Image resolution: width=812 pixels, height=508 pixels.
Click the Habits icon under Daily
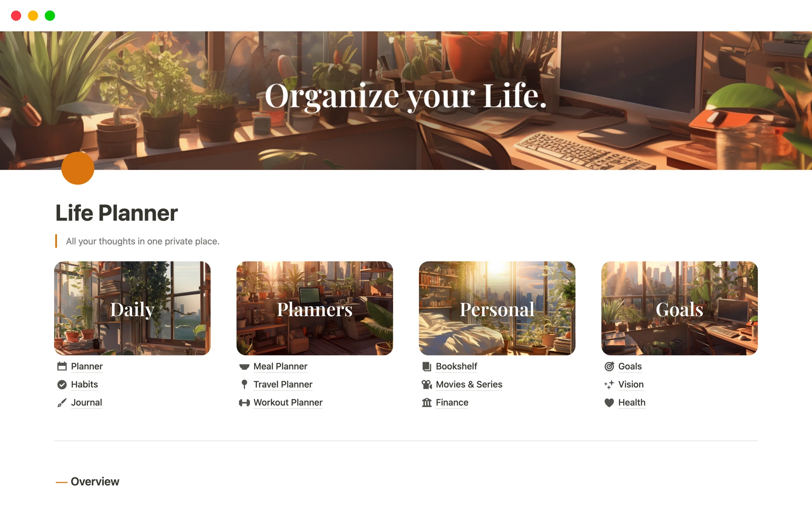(x=62, y=384)
